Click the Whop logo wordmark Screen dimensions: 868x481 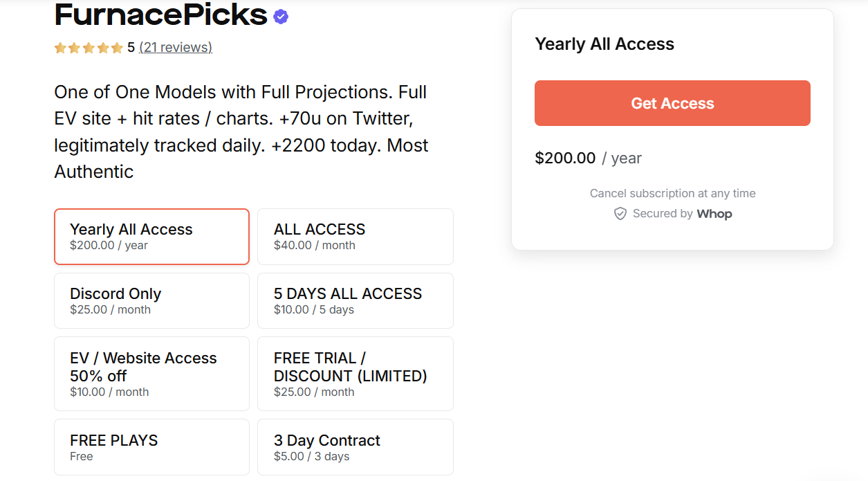(714, 213)
